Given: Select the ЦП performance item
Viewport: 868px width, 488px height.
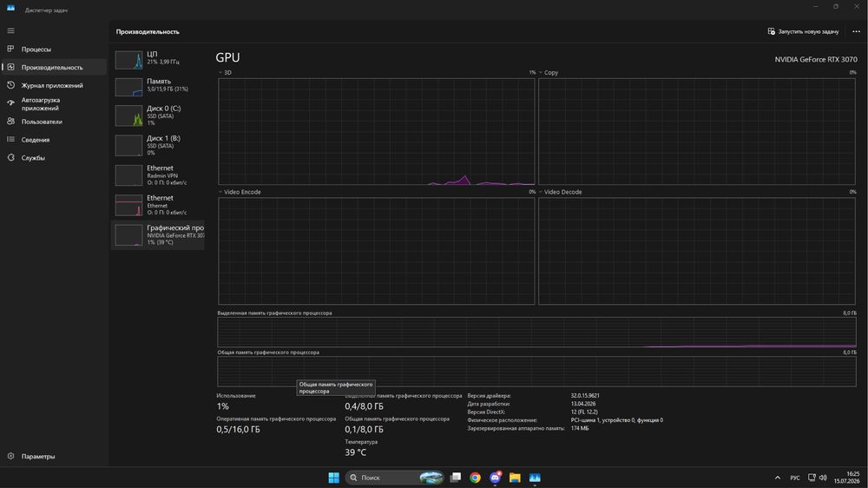Looking at the screenshot, I should click(158, 59).
